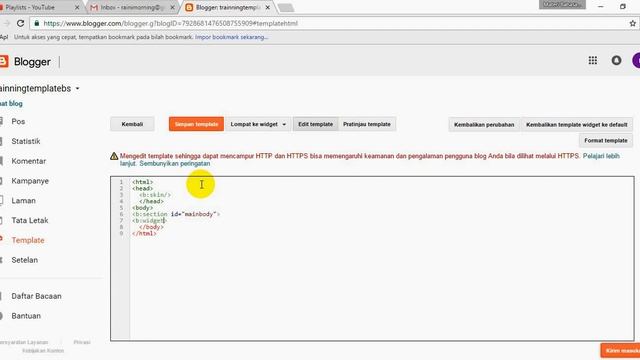
Task: Expand the Lompat ke widget dropdown
Action: [x=258, y=124]
